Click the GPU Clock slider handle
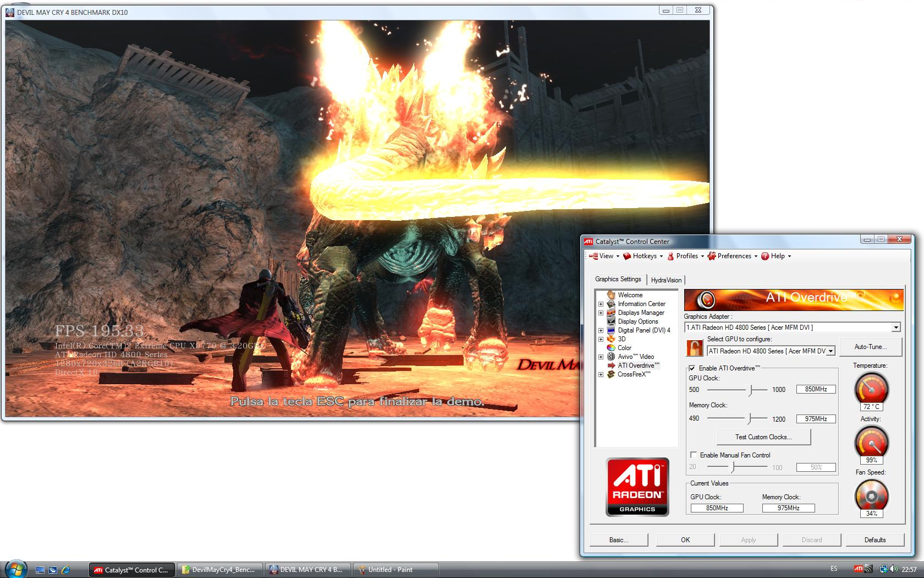The image size is (924, 578). (x=750, y=390)
